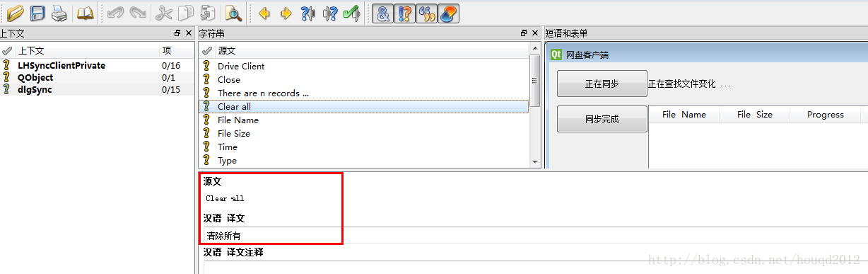Toggle the place marker validation button
This screenshot has height=274, width=868.
[448, 13]
